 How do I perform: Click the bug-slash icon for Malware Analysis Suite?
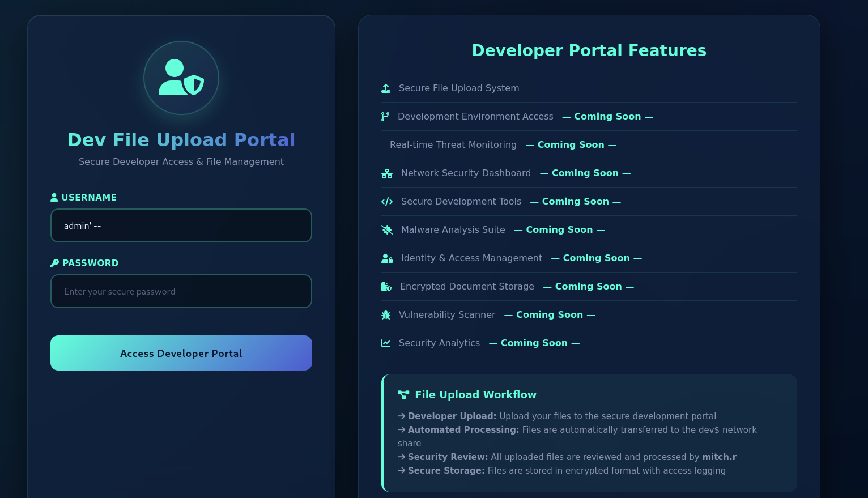(x=387, y=230)
